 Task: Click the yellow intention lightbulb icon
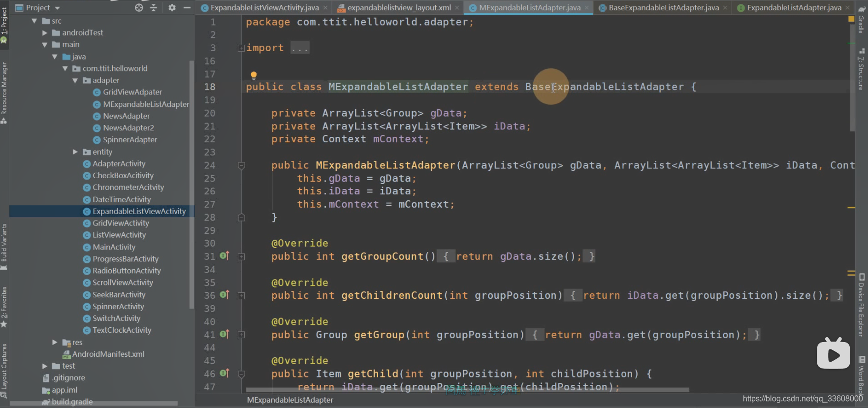[254, 75]
